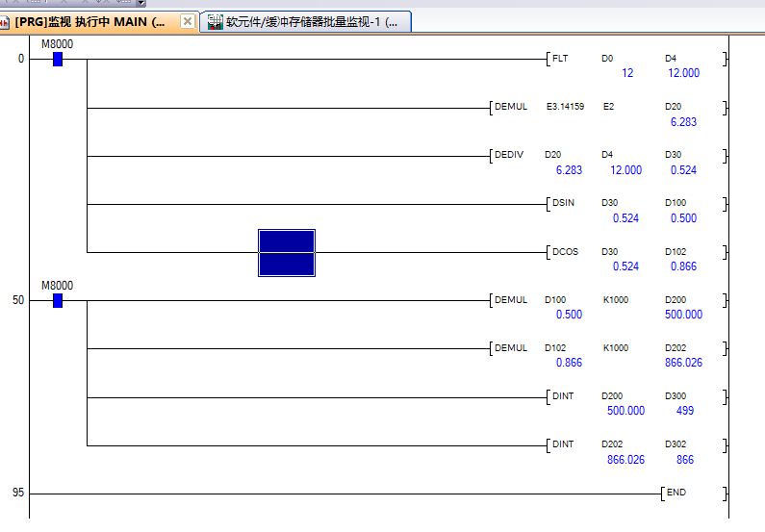Click the D20 monitored value 6.283 under DEMUL

click(x=683, y=122)
